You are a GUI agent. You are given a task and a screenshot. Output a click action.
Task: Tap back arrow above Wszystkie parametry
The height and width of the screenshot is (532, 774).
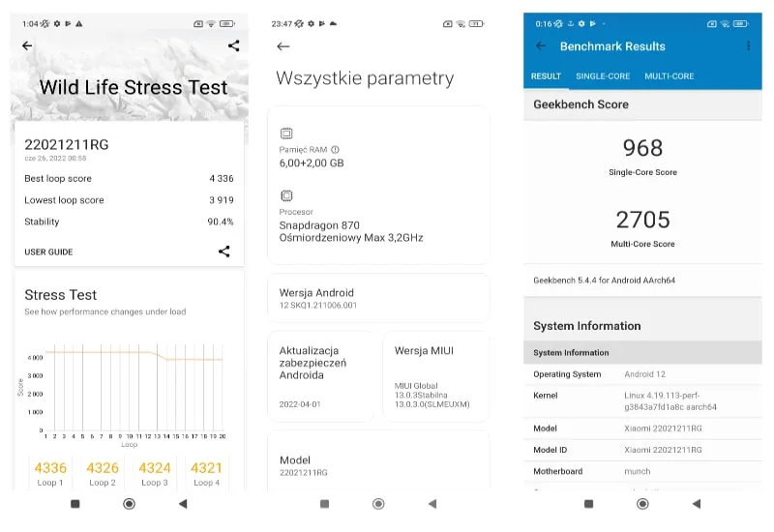(283, 46)
